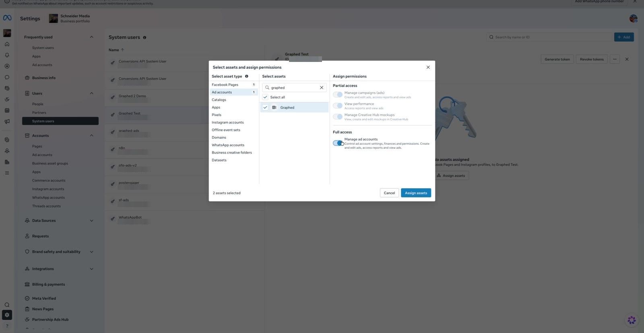Click the blue Add button
Image resolution: width=644 pixels, height=333 pixels.
624,37
